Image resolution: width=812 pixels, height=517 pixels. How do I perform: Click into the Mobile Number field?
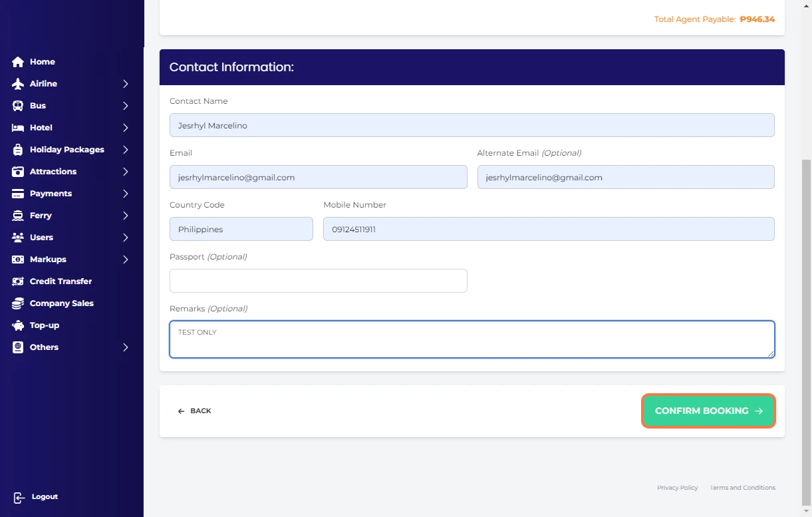tap(548, 229)
